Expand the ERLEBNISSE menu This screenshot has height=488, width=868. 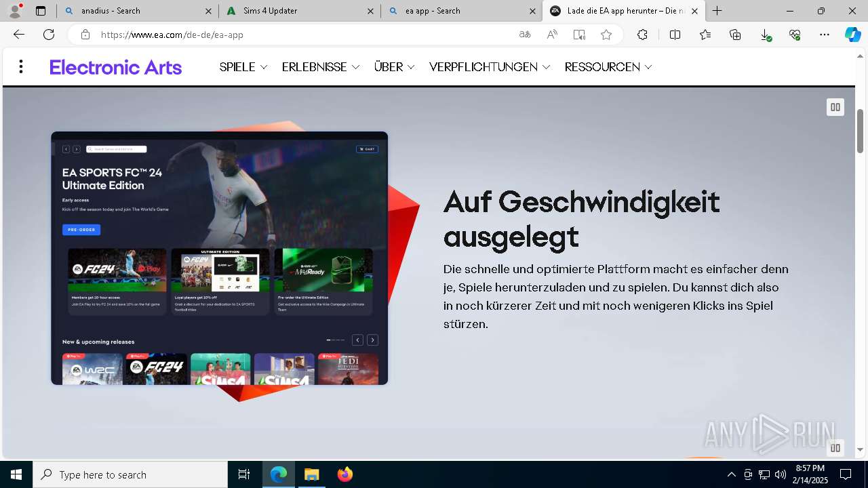point(321,67)
